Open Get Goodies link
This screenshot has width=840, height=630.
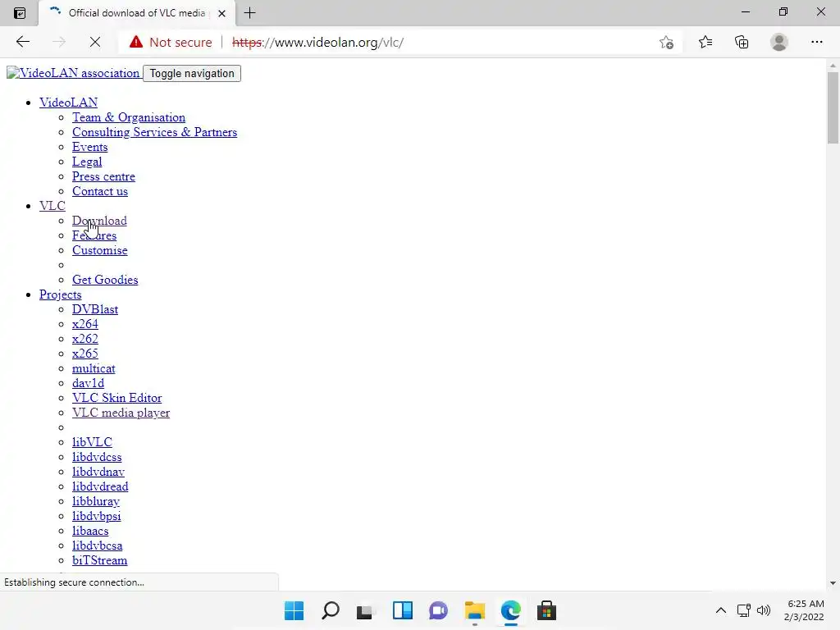point(105,280)
